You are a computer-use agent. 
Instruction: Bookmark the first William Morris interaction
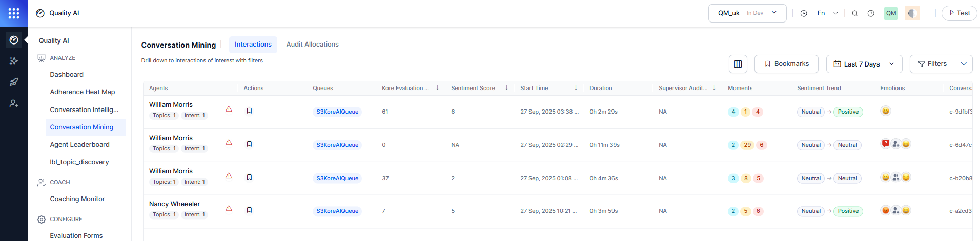coord(249,111)
